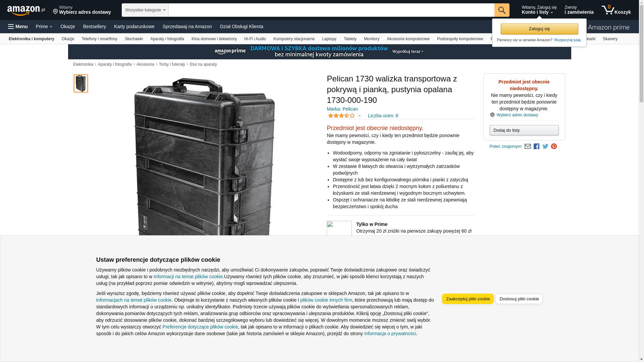This screenshot has width=644, height=362.
Task: Click the magnifier search button
Action: coord(502,10)
